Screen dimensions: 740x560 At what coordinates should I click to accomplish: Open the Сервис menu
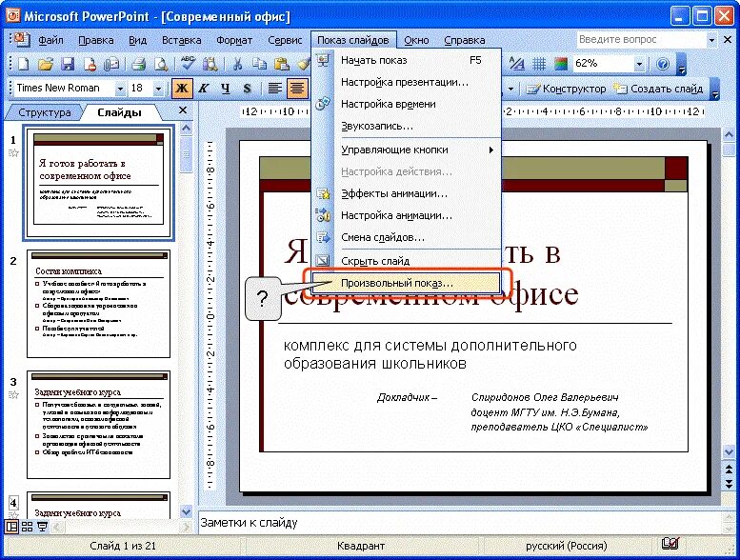285,41
